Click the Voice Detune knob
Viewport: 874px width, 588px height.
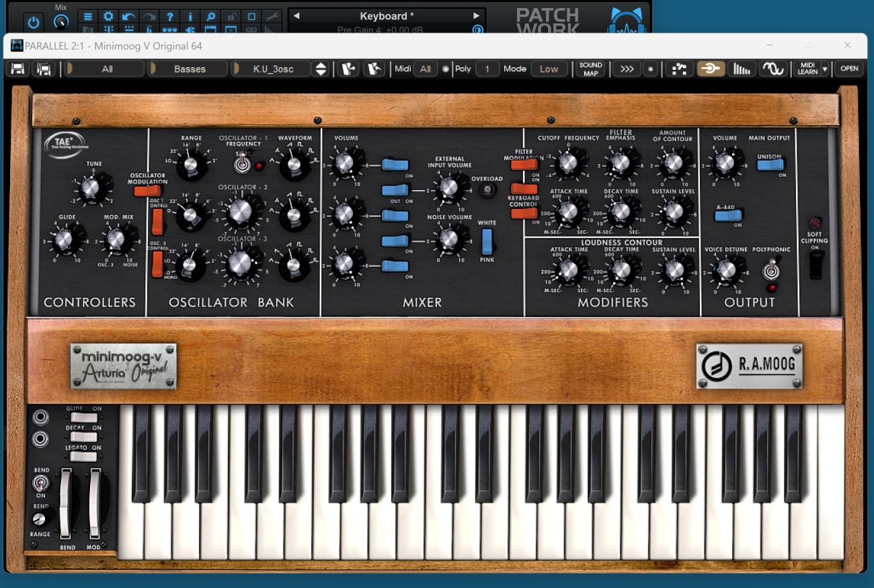(x=725, y=271)
